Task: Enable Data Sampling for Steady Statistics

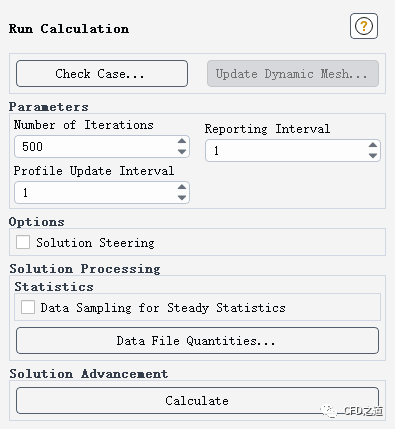Action: coord(28,307)
